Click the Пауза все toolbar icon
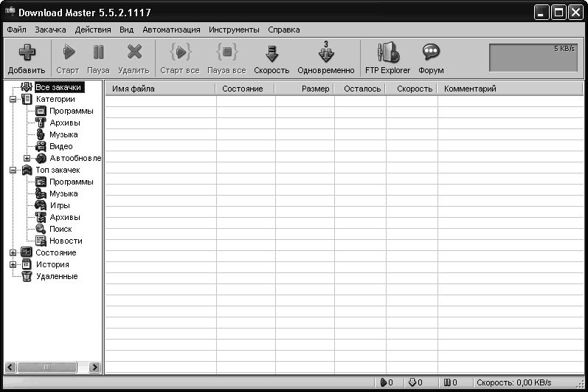The image size is (588, 392). 226,53
